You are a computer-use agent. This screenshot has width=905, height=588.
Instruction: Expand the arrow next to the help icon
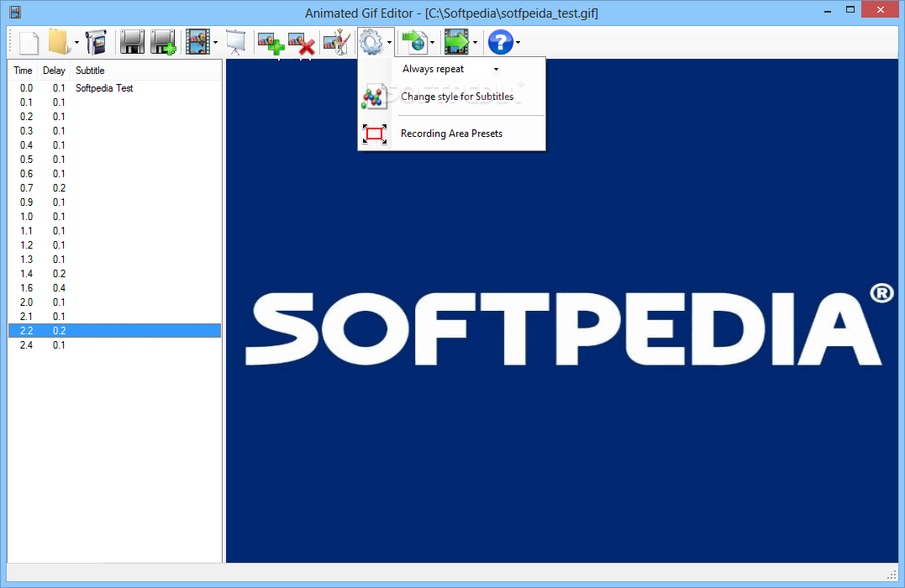(518, 42)
